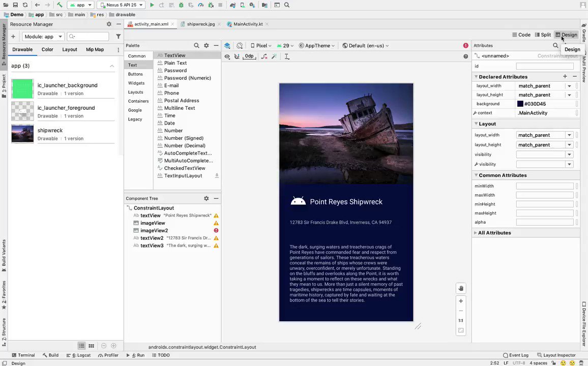Viewport: 588px width, 366px height.
Task: Select the Widgets palette category
Action: [136, 83]
